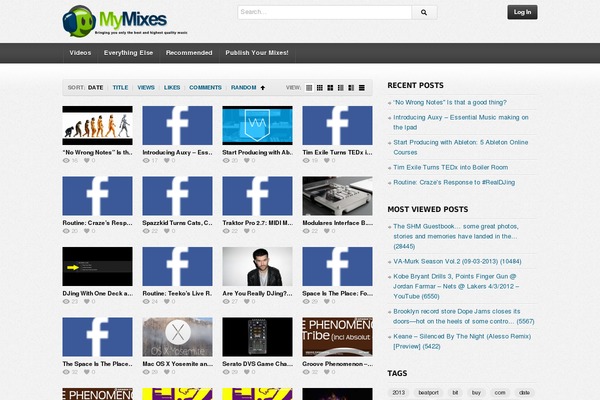Focus the Search input field
This screenshot has width=600, height=400.
tap(324, 12)
